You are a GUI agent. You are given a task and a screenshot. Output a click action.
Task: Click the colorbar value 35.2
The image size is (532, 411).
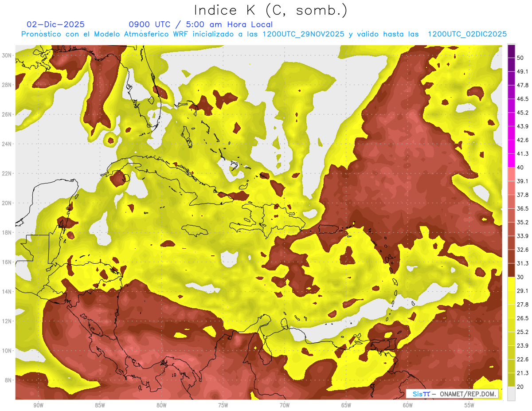click(523, 222)
